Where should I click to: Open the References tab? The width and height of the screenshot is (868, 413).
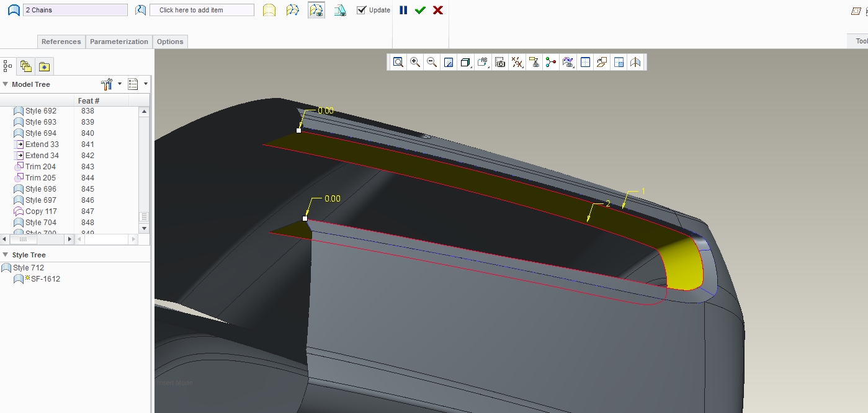(x=61, y=42)
